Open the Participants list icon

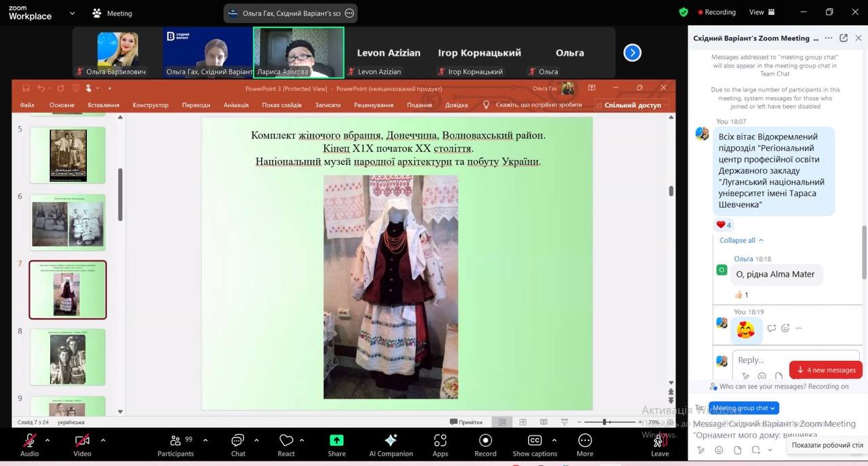[176, 441]
